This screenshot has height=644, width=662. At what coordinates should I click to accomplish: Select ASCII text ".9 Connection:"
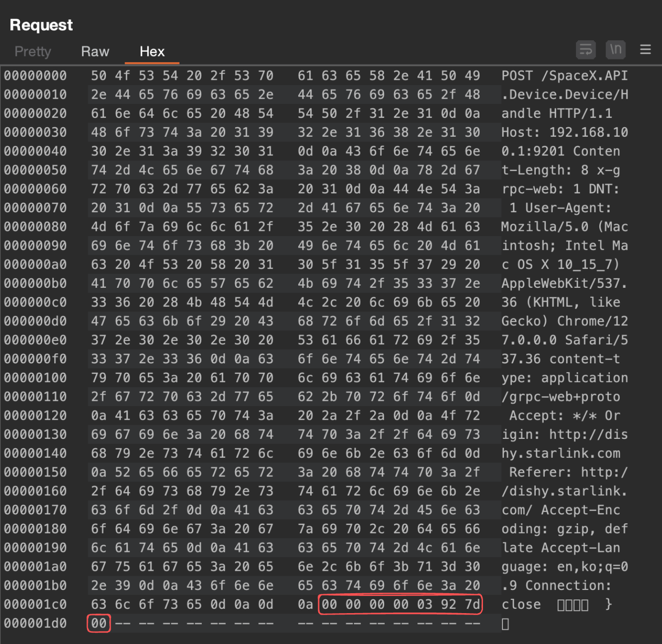(557, 586)
